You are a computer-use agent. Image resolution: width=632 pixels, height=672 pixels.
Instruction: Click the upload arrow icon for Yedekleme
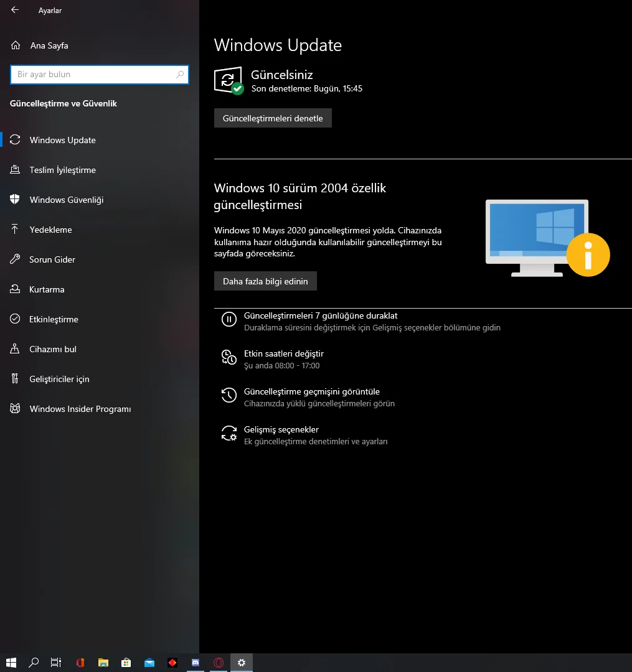pos(15,229)
